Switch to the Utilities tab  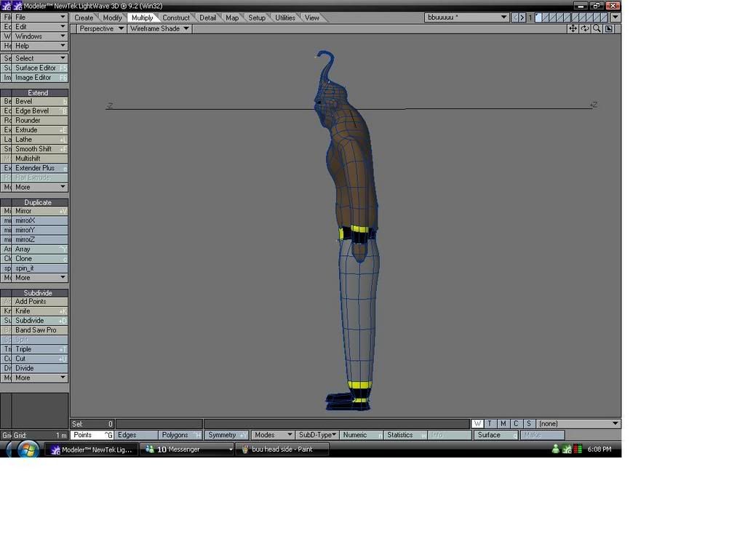(x=285, y=17)
